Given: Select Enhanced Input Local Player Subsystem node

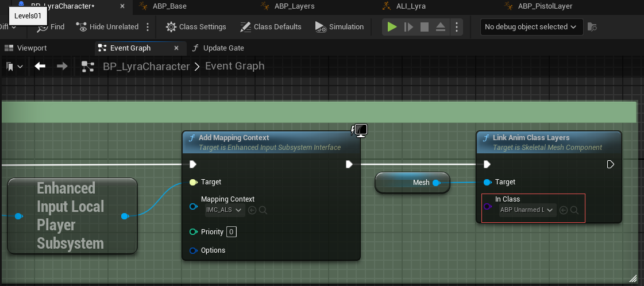Looking at the screenshot, I should (x=72, y=216).
